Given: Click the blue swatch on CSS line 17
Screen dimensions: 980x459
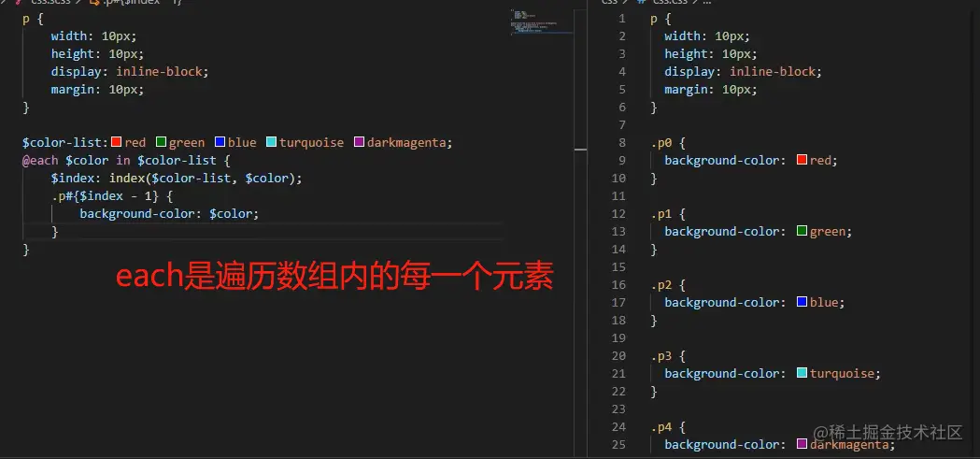Looking at the screenshot, I should (x=802, y=302).
